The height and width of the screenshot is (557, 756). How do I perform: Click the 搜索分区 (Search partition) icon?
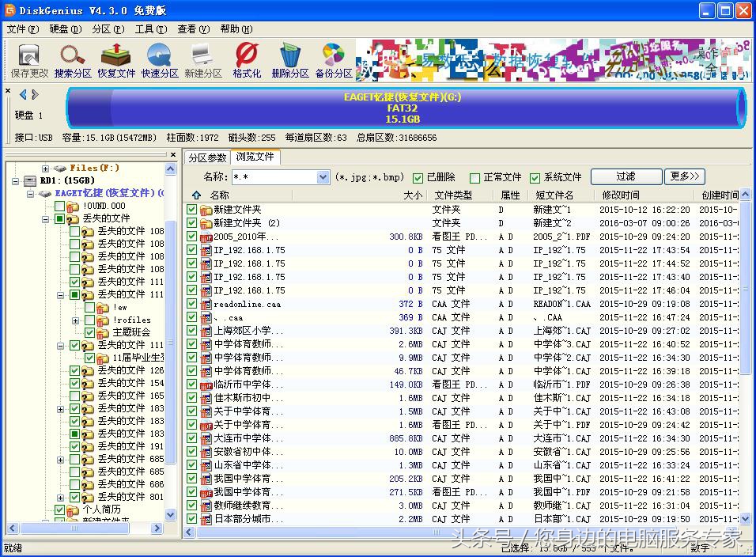point(73,60)
